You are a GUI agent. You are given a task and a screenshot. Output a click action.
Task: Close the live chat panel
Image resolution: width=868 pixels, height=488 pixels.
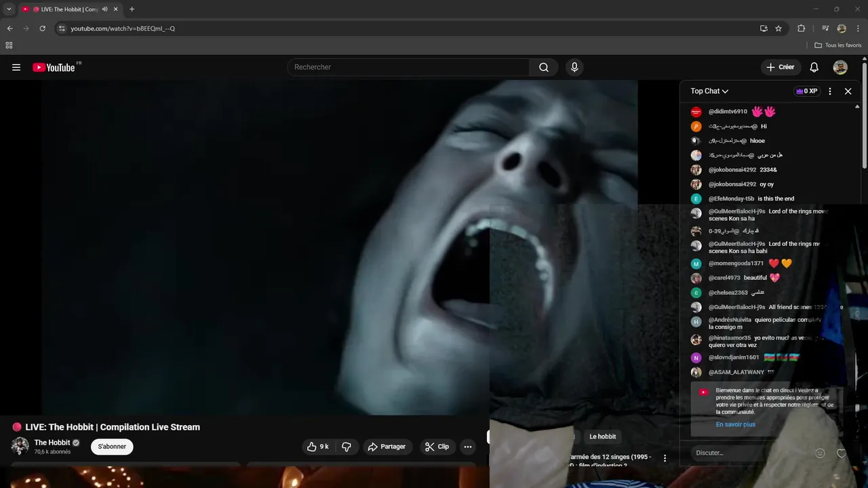[x=848, y=91]
